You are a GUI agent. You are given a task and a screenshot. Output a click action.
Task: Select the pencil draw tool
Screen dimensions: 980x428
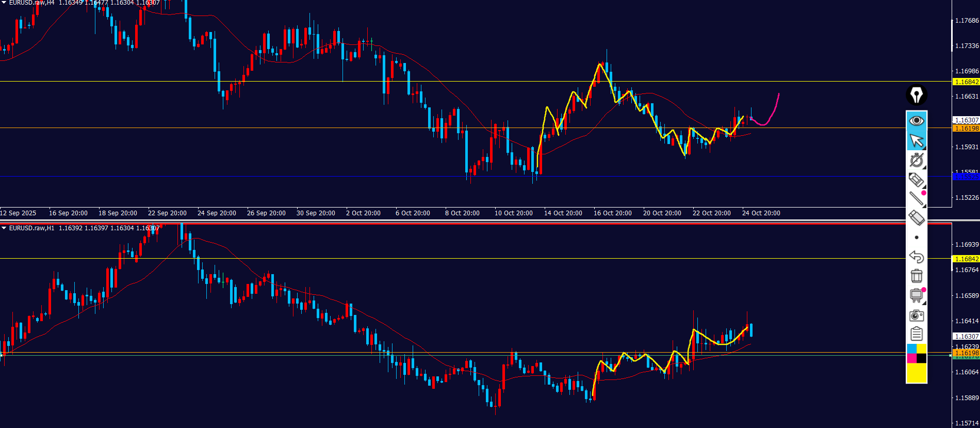coord(916,180)
